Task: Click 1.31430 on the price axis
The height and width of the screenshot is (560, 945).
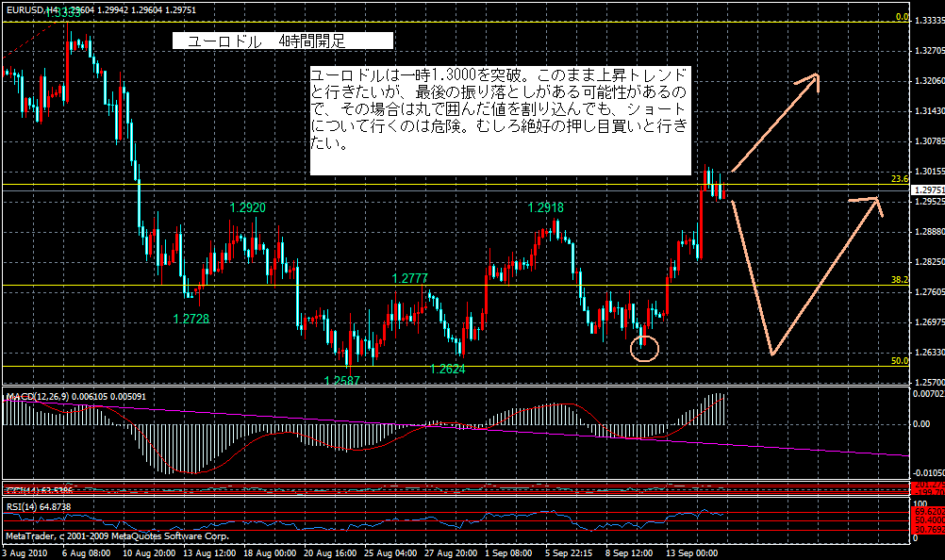Action: tap(929, 111)
